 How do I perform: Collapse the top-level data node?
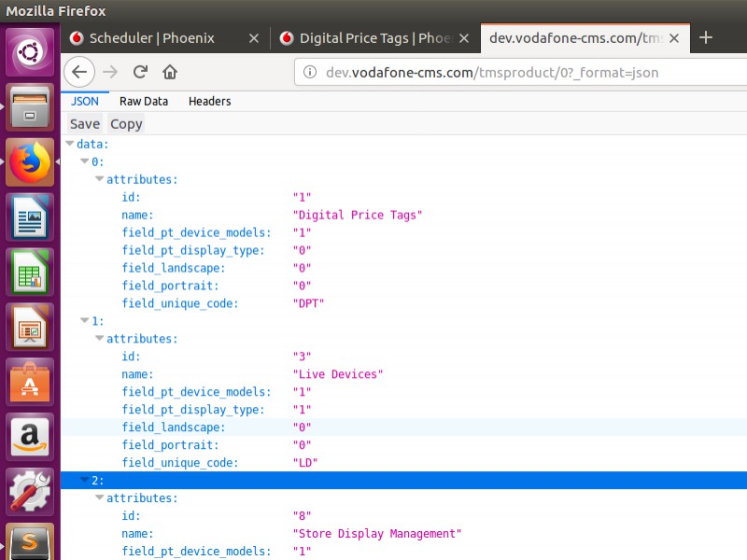(69, 145)
